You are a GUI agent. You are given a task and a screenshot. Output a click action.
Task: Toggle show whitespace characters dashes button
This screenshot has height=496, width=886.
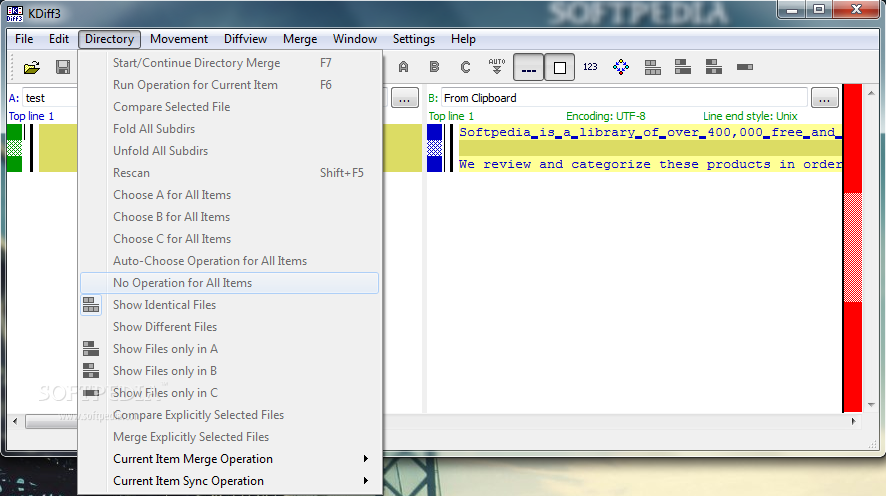(528, 68)
